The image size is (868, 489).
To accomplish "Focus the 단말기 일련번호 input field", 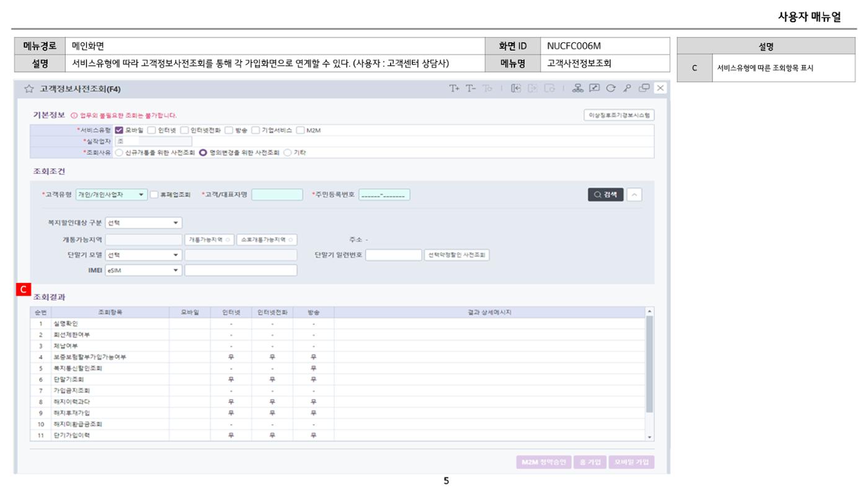I will (x=394, y=255).
